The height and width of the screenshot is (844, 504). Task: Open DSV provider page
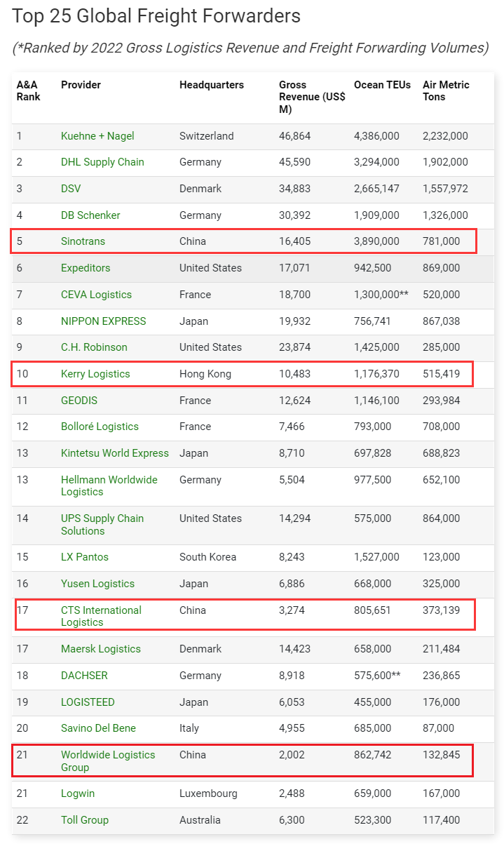[x=71, y=189]
